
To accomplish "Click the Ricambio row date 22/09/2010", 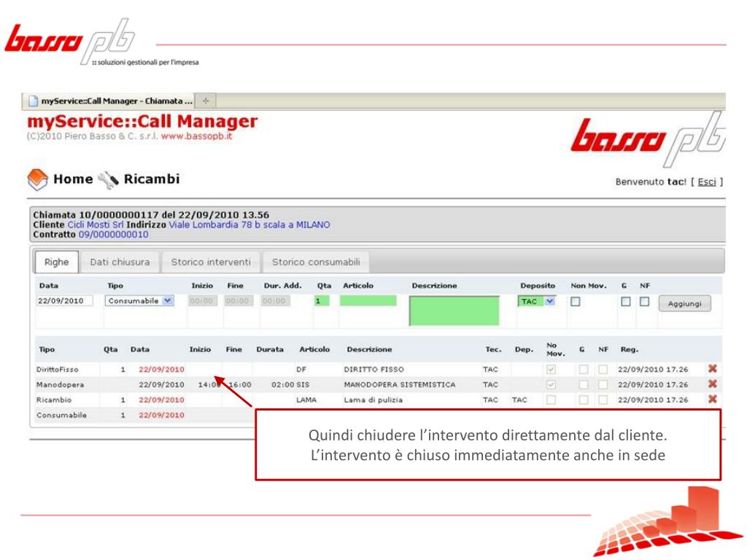I will point(161,400).
